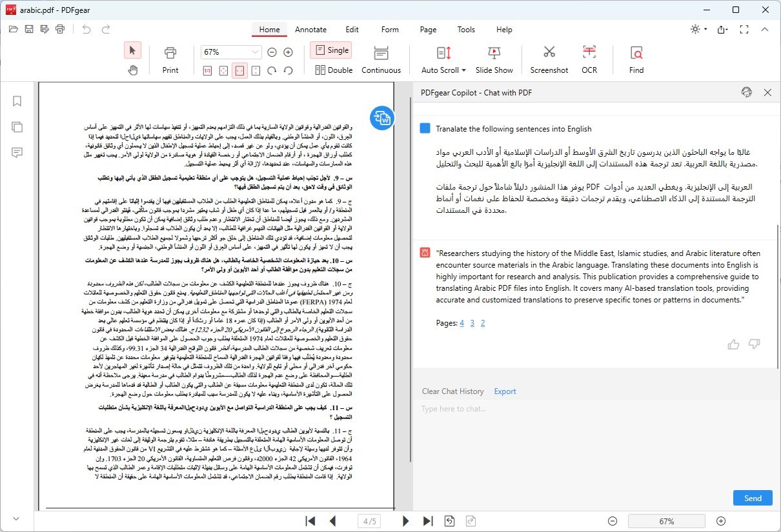Viewport: 781px width, 532px height.
Task: Rotate the page clockwise
Action: click(272, 70)
